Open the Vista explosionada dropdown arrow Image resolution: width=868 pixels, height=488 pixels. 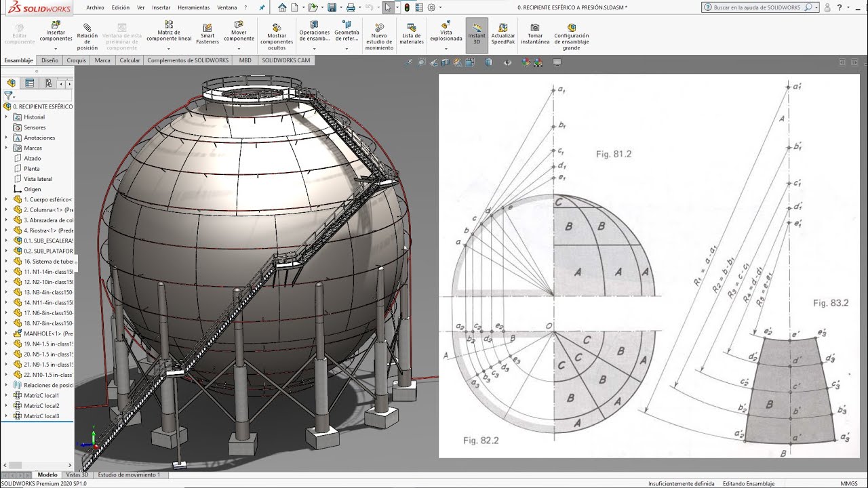click(446, 49)
